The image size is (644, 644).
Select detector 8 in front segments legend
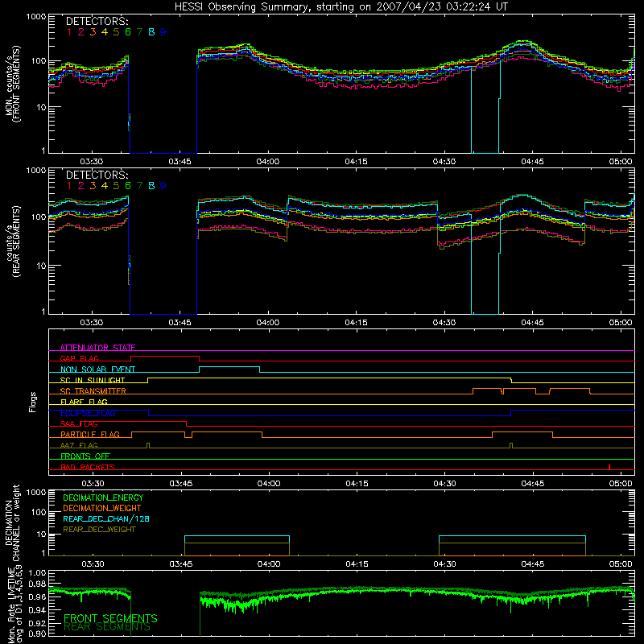pyautogui.click(x=151, y=32)
